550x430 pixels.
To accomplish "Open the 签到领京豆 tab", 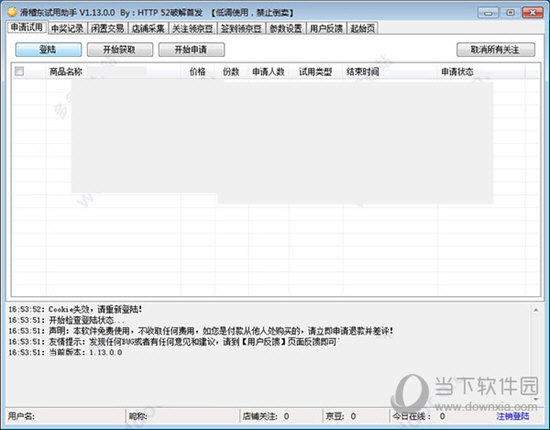I will pos(241,28).
